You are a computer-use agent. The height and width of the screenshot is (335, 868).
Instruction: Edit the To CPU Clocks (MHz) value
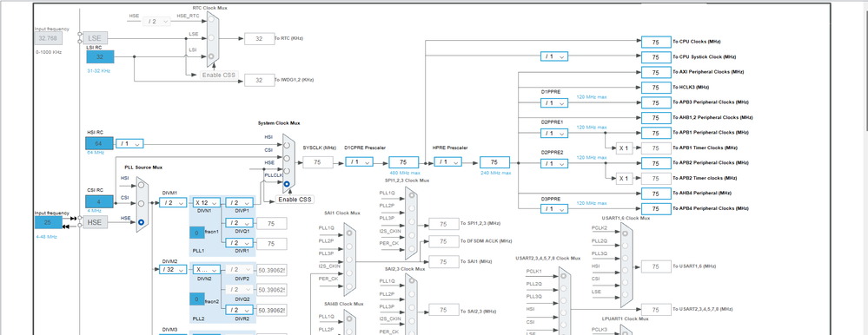pos(656,42)
